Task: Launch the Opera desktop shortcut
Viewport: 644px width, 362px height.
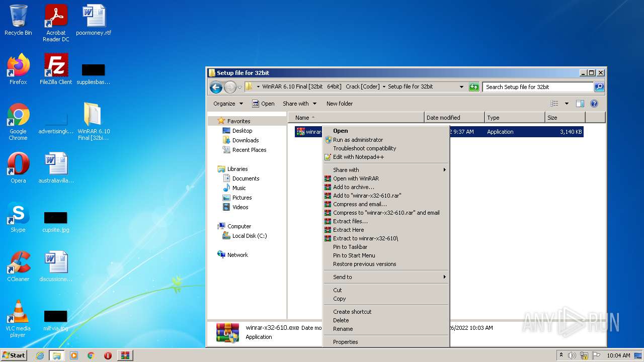Action: [18, 168]
